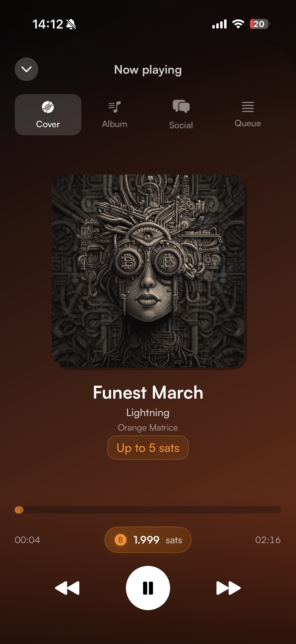Show the Queue tab
The height and width of the screenshot is (644, 296).
248,115
